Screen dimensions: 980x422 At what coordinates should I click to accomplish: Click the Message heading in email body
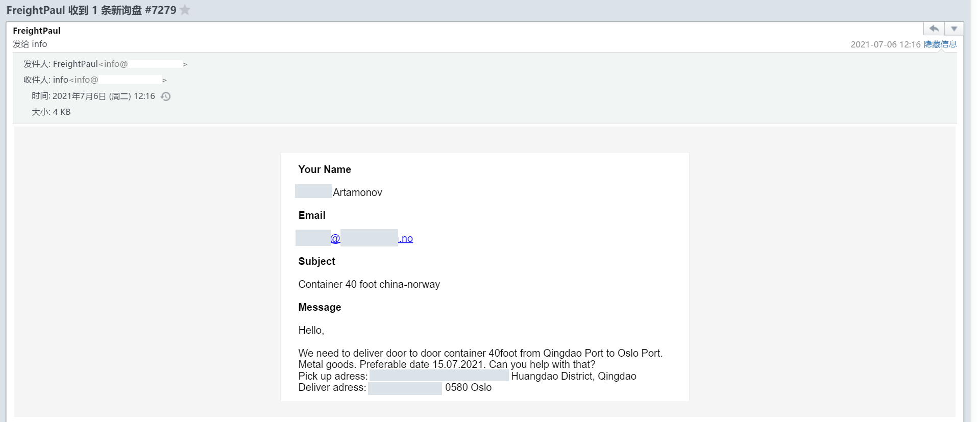(320, 307)
